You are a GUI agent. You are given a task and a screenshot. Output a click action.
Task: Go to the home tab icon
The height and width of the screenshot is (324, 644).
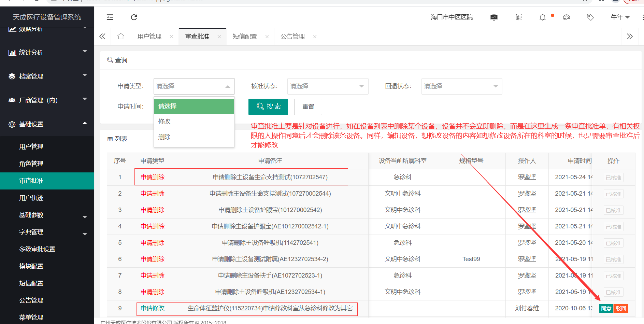(x=121, y=36)
